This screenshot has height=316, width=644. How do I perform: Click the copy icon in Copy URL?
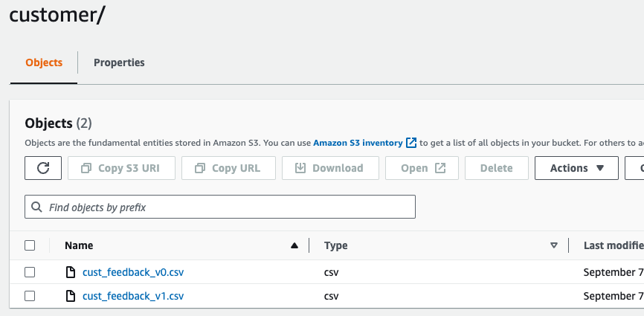tap(199, 168)
